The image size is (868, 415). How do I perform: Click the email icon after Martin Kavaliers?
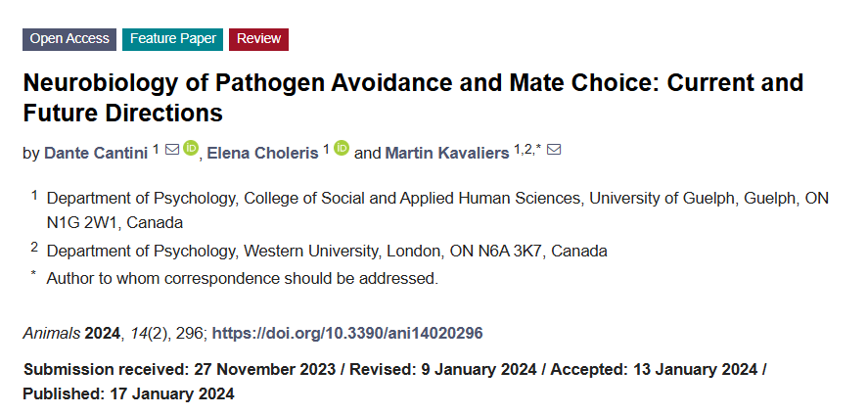tap(553, 150)
